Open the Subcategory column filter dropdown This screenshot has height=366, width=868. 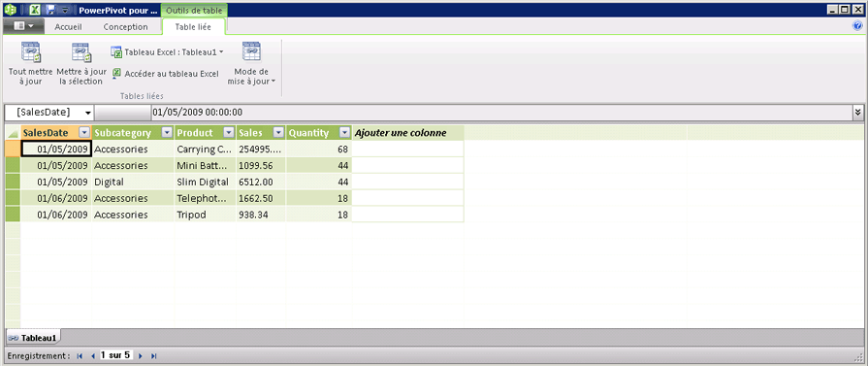(x=167, y=133)
